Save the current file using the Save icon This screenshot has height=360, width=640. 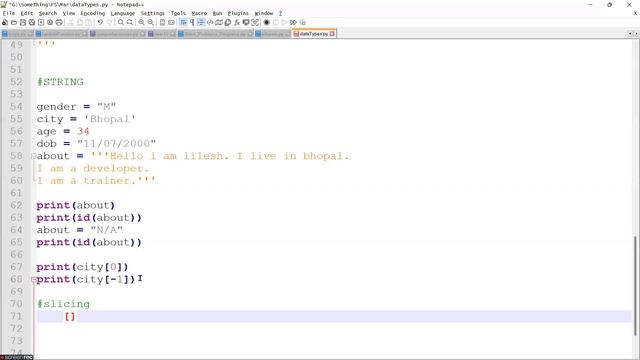tap(23, 22)
